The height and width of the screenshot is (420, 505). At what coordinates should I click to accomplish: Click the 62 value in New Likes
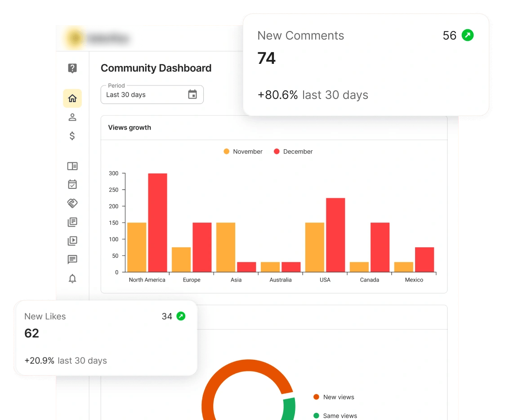coord(31,333)
